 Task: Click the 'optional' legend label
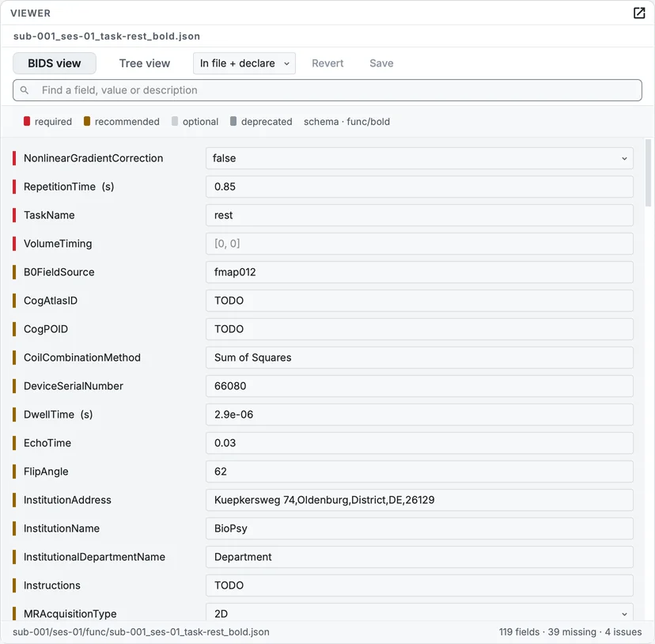[x=200, y=122]
